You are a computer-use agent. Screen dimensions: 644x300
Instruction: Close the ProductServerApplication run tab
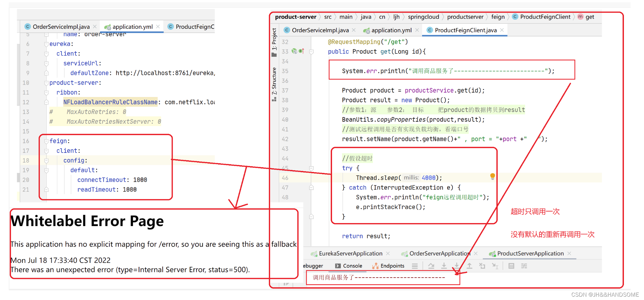[569, 254]
